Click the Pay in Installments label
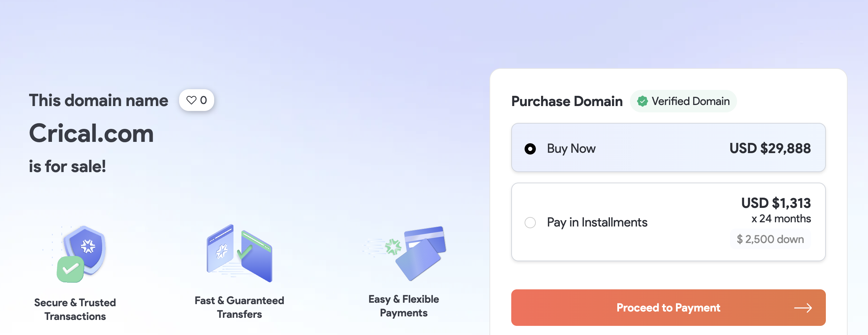868x335 pixels. point(597,223)
